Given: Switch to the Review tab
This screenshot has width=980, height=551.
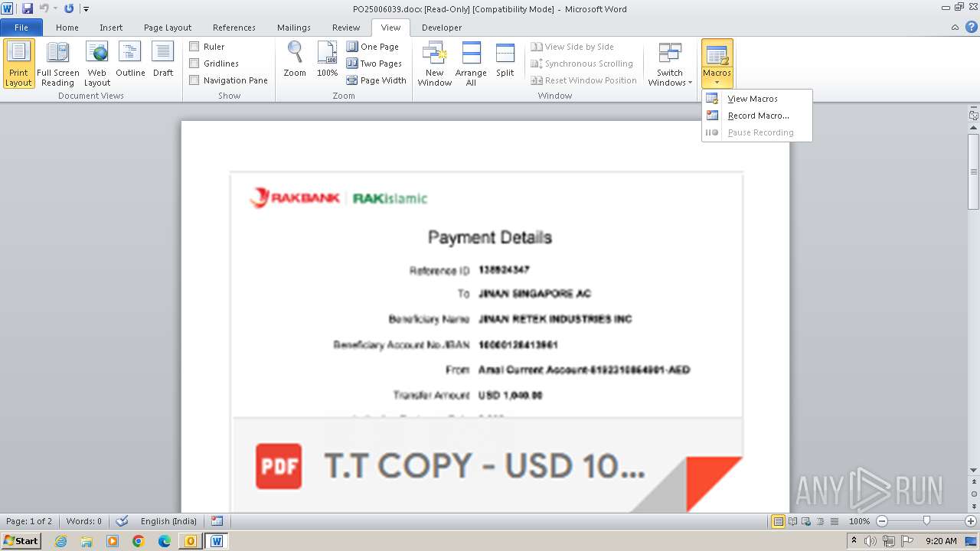Looking at the screenshot, I should click(x=346, y=28).
